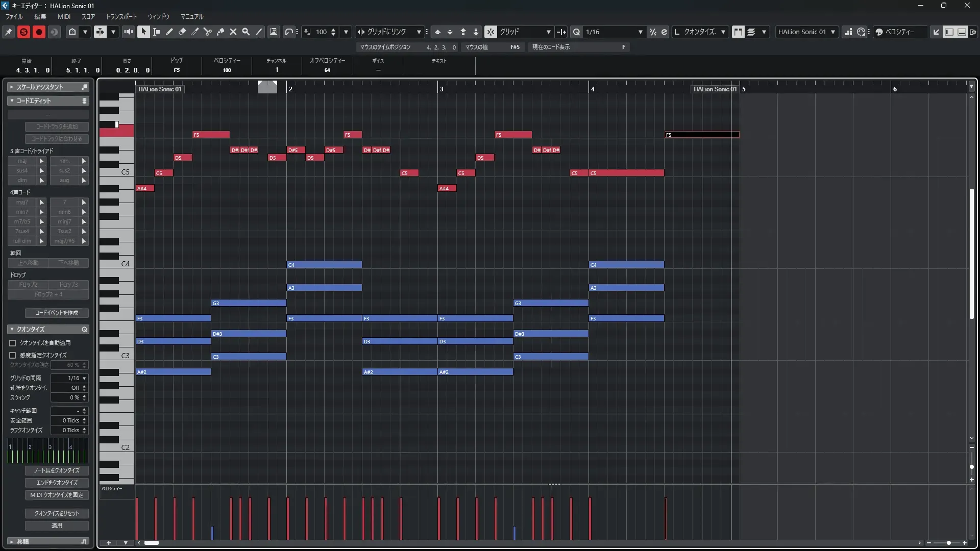Enable quantize auto-apply checkbox

13,343
